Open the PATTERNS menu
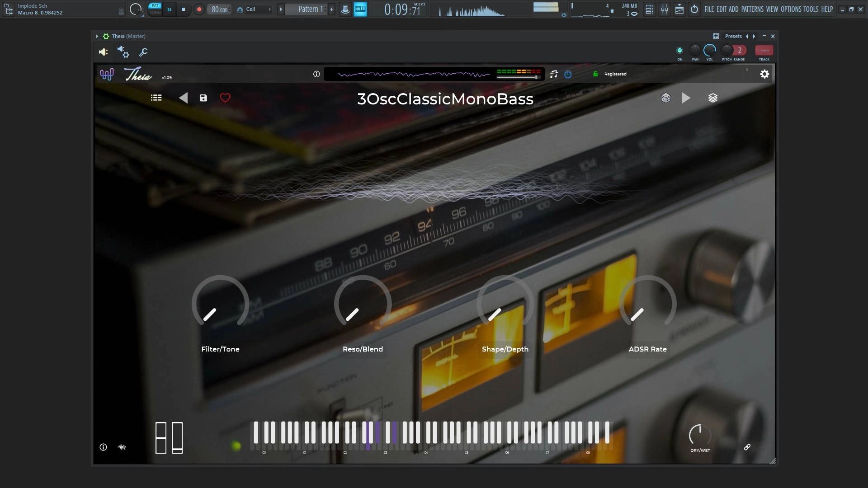 click(x=752, y=9)
